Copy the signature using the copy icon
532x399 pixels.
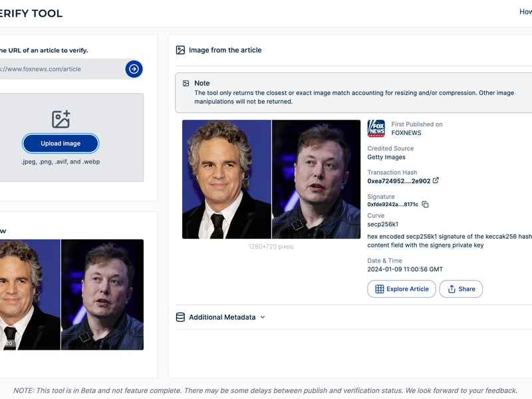(426, 205)
